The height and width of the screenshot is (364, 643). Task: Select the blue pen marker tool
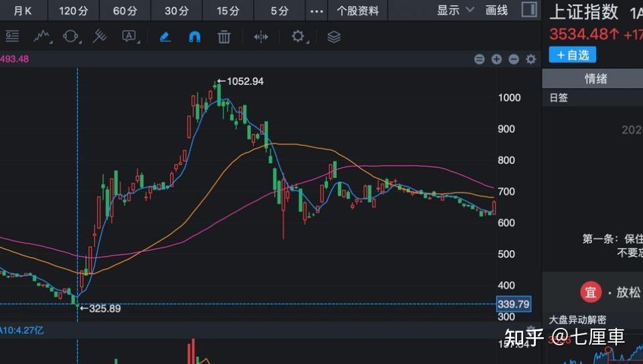(165, 37)
